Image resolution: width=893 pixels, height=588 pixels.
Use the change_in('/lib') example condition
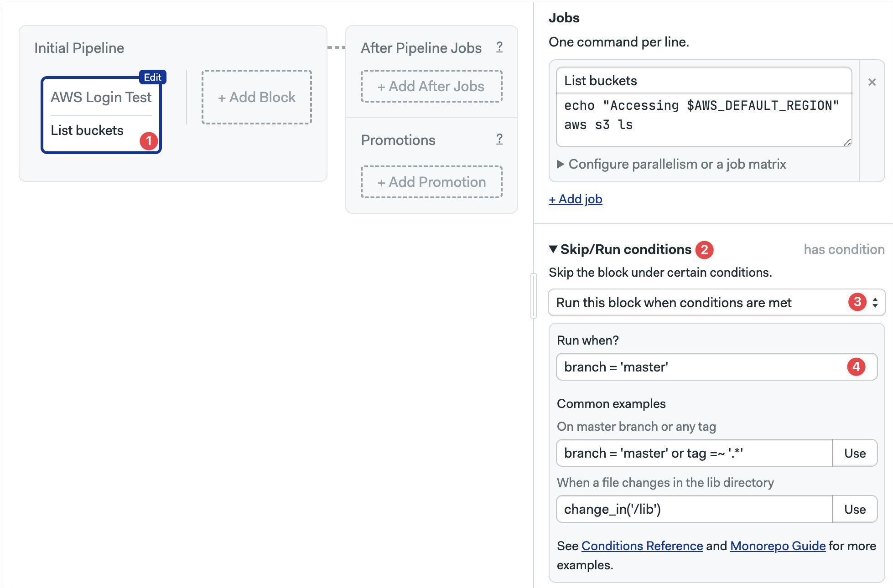point(855,509)
